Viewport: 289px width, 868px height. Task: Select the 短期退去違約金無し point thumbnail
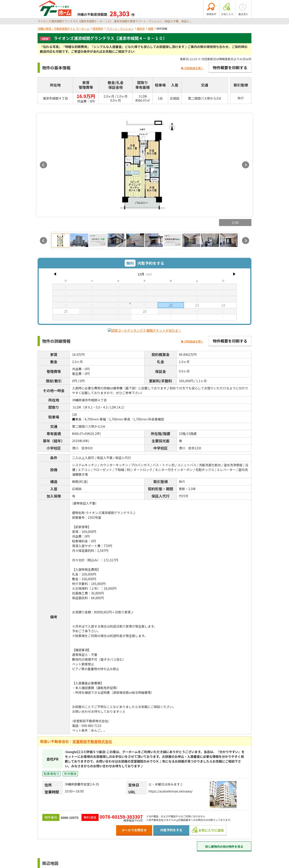(173, 241)
